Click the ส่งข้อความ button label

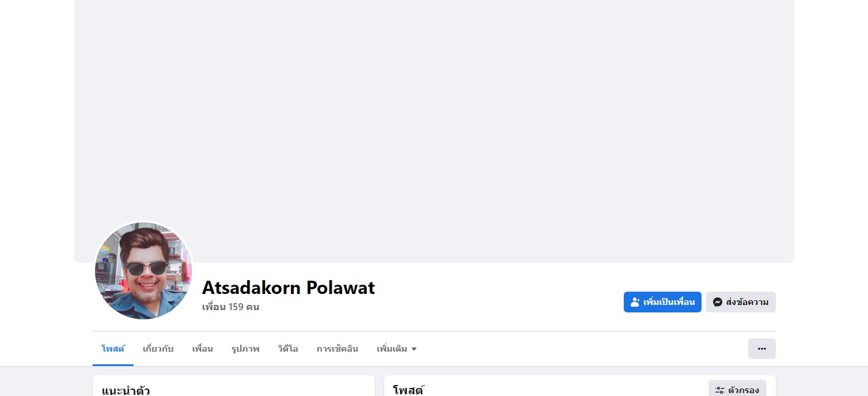(x=747, y=302)
